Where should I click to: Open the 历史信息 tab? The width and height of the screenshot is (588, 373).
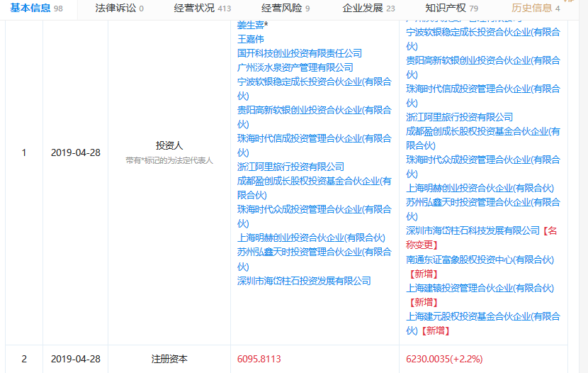tap(536, 8)
